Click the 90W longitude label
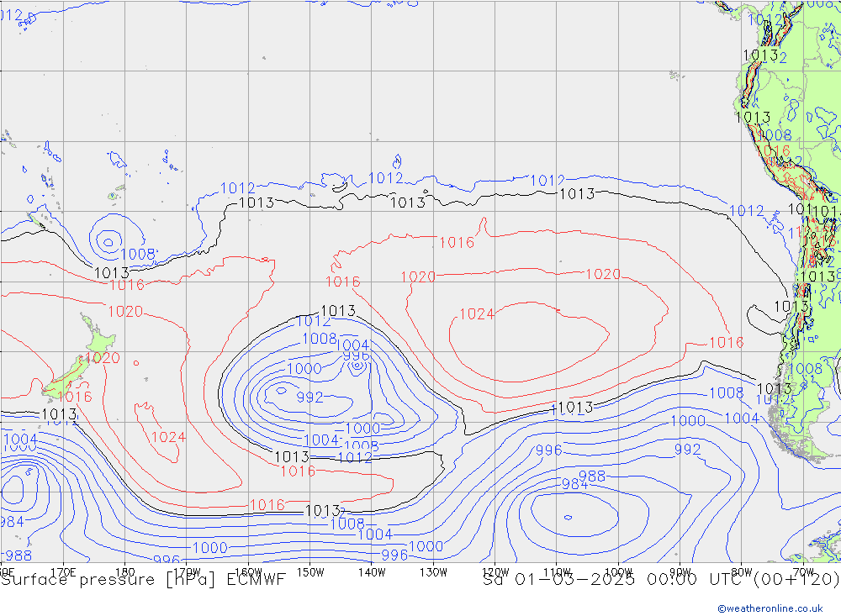841x616 pixels. click(680, 572)
